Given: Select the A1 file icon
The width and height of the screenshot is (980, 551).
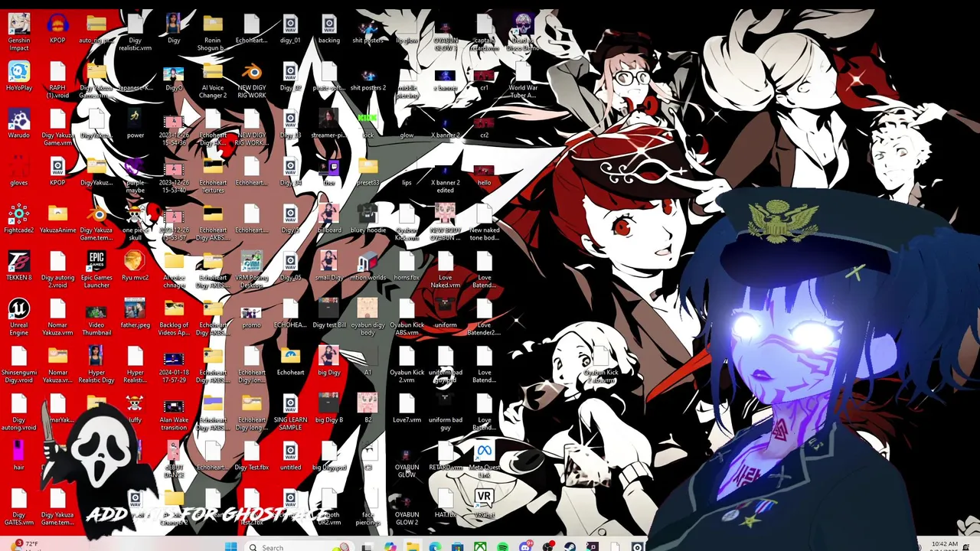Looking at the screenshot, I should tap(367, 361).
